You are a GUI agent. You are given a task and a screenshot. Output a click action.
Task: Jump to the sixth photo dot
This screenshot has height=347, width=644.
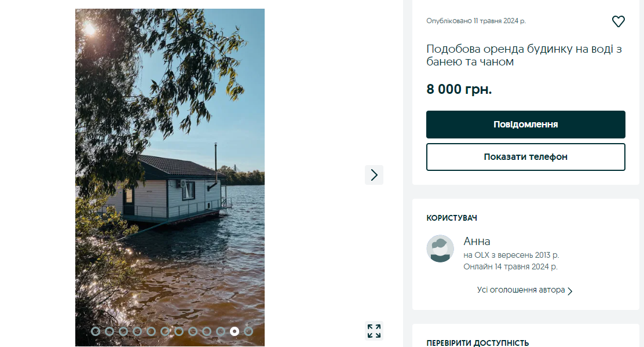[165, 331]
